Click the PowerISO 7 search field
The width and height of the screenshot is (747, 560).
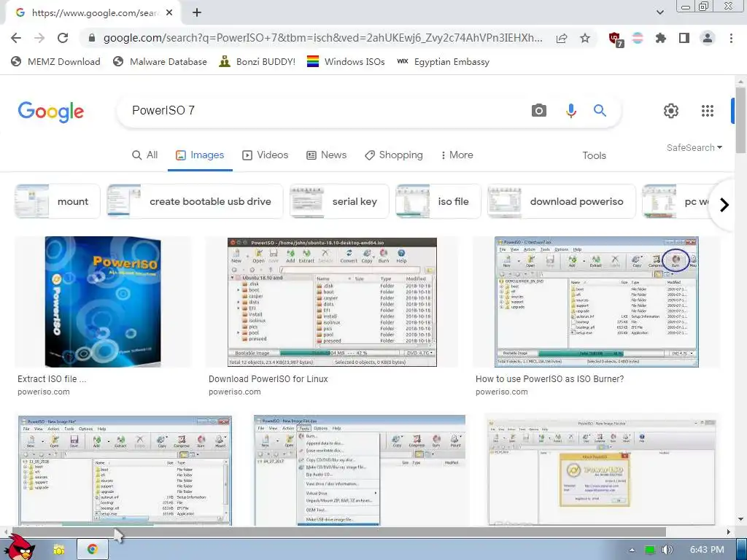(324, 111)
